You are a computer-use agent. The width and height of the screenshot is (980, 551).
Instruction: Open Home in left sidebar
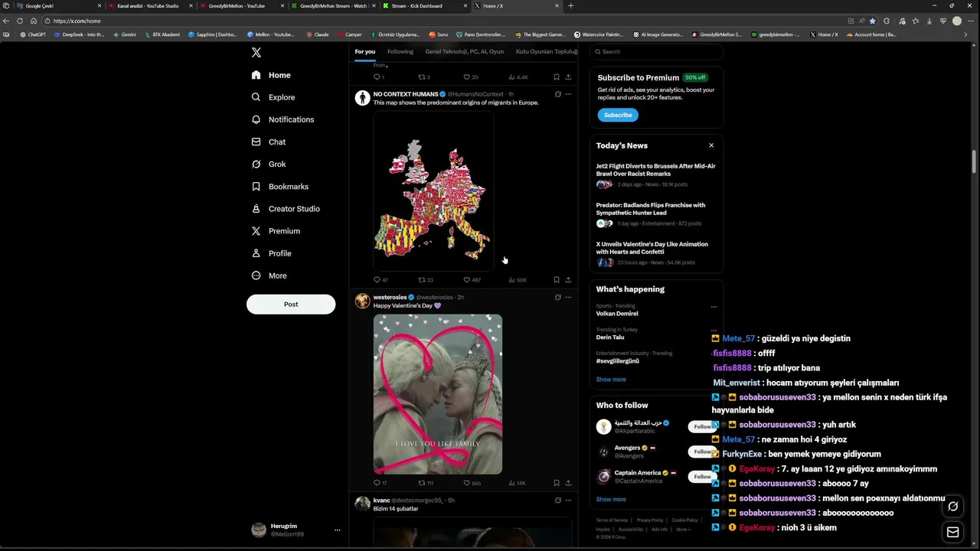(x=271, y=75)
